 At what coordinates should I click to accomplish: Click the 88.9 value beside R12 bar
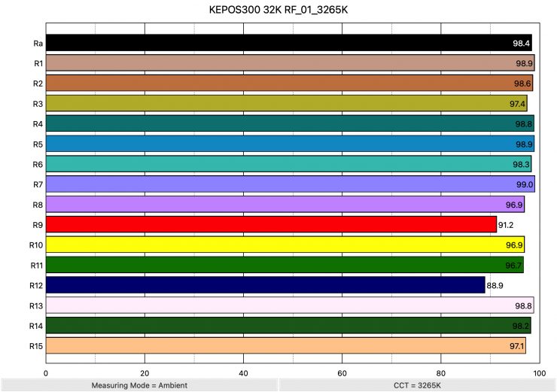click(x=495, y=285)
